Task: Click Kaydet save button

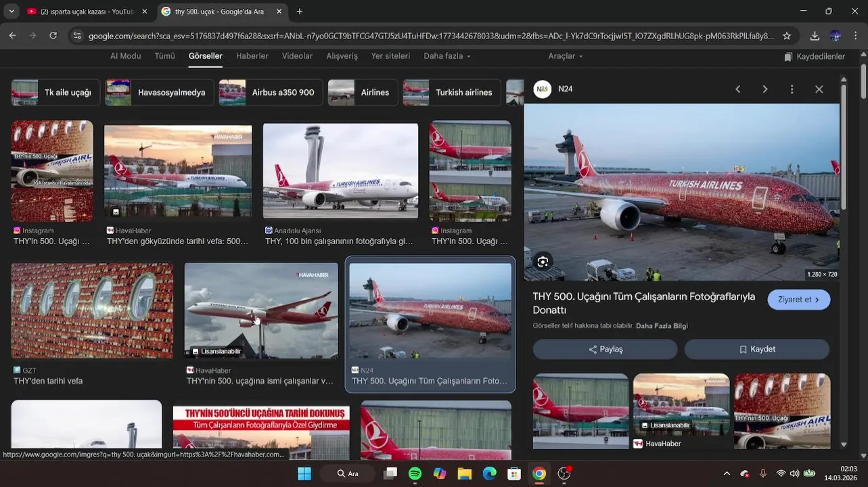Action: pyautogui.click(x=756, y=349)
